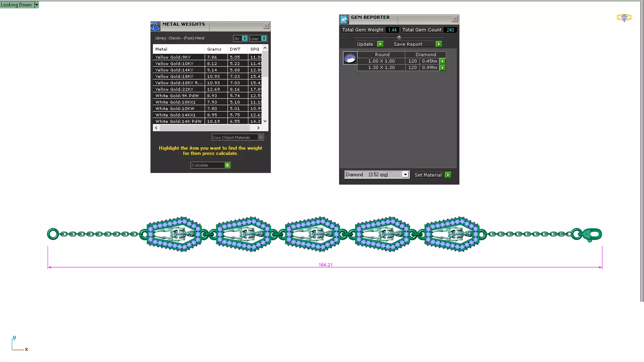Screen dimensions: 644x362
Task: Click the Grams column header
Action: (x=216, y=49)
